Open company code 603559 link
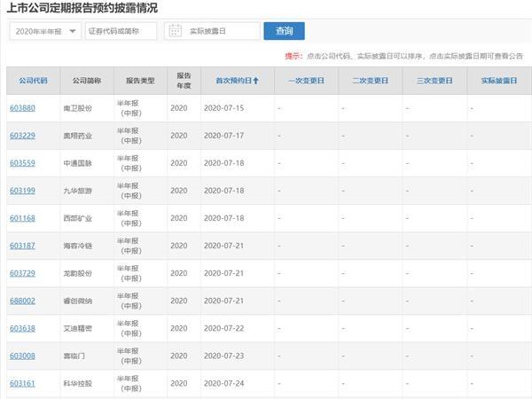This screenshot has height=399, width=532. (22, 163)
